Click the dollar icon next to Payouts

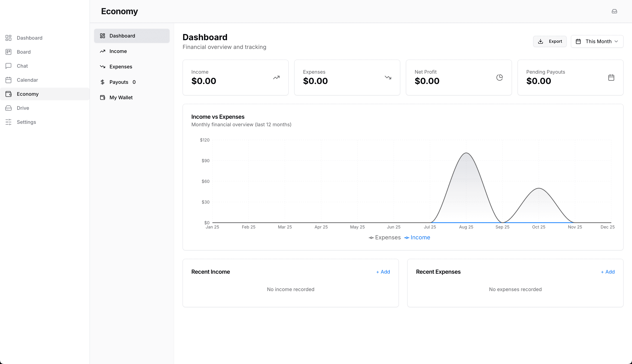pos(102,82)
